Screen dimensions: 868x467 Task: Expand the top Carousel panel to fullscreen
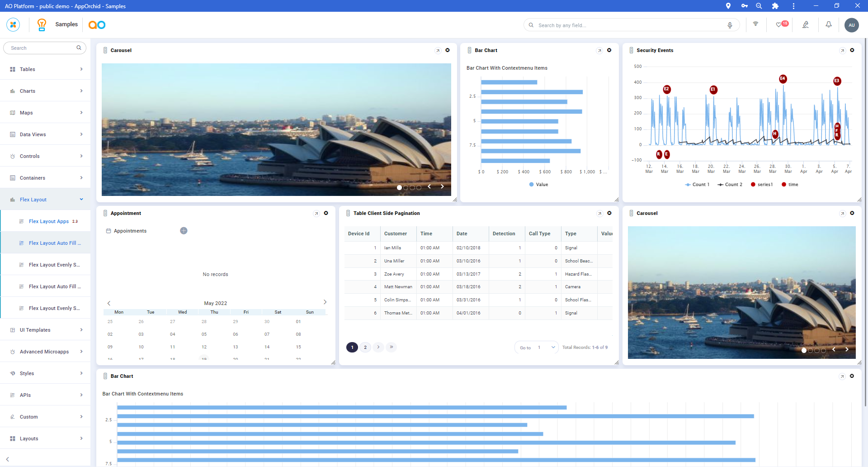[x=438, y=51]
